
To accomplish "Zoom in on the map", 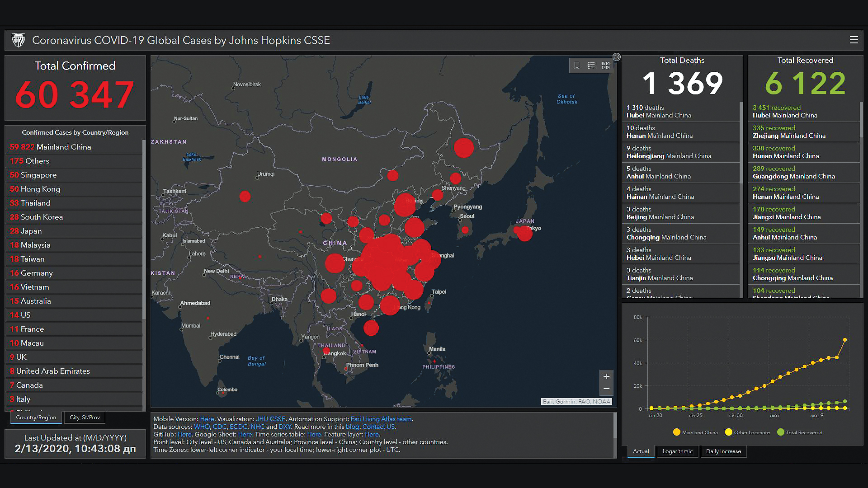I will point(606,376).
